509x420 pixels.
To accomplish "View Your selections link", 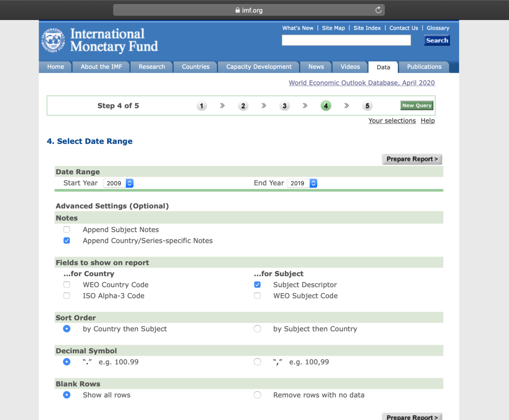I will (392, 121).
